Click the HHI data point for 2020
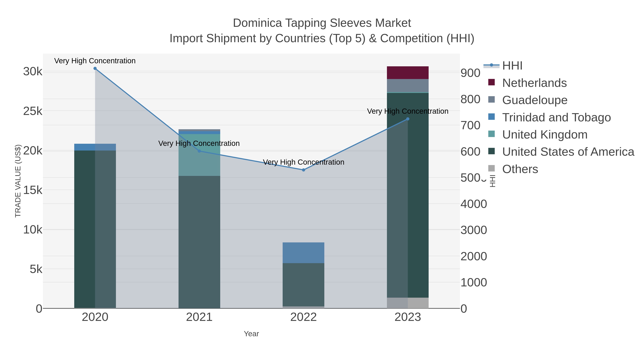The width and height of the screenshot is (644, 362). tap(95, 68)
